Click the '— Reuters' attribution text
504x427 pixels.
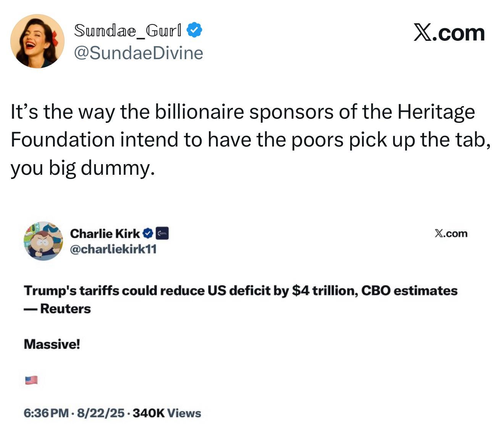pyautogui.click(x=57, y=309)
